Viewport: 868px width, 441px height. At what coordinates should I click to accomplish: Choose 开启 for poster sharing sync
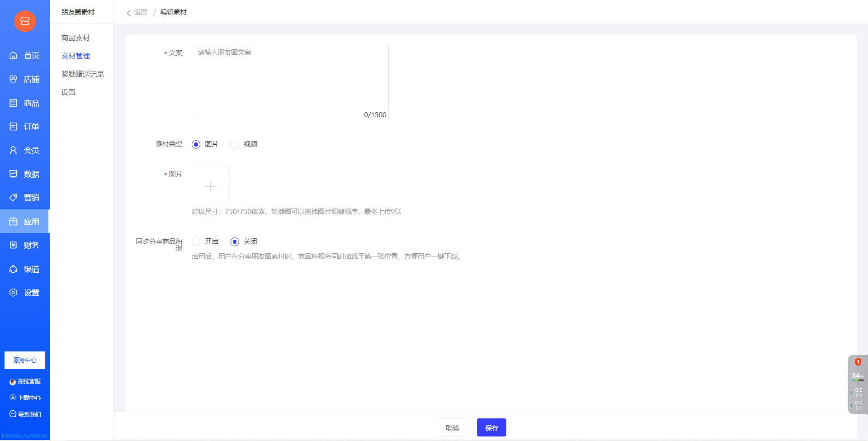(x=196, y=242)
